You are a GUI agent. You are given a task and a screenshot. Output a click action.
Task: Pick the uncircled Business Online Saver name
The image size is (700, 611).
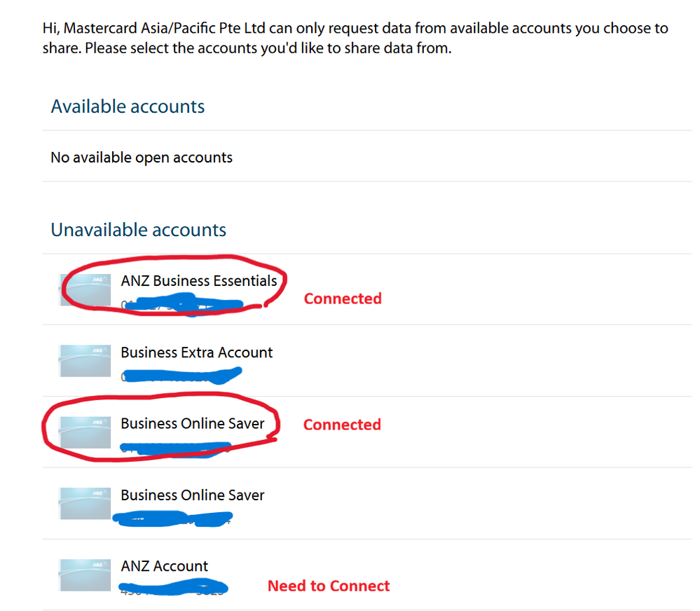pyautogui.click(x=193, y=495)
